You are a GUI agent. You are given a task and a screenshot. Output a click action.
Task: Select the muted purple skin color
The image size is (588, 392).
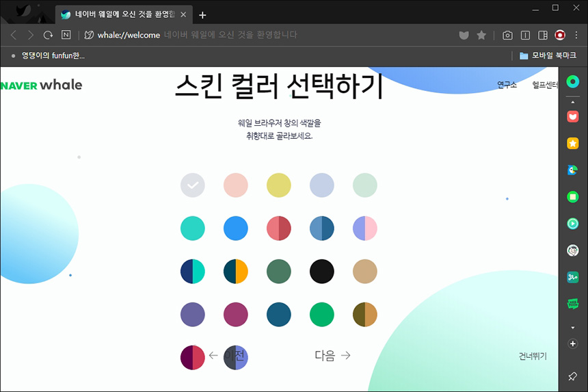(193, 315)
